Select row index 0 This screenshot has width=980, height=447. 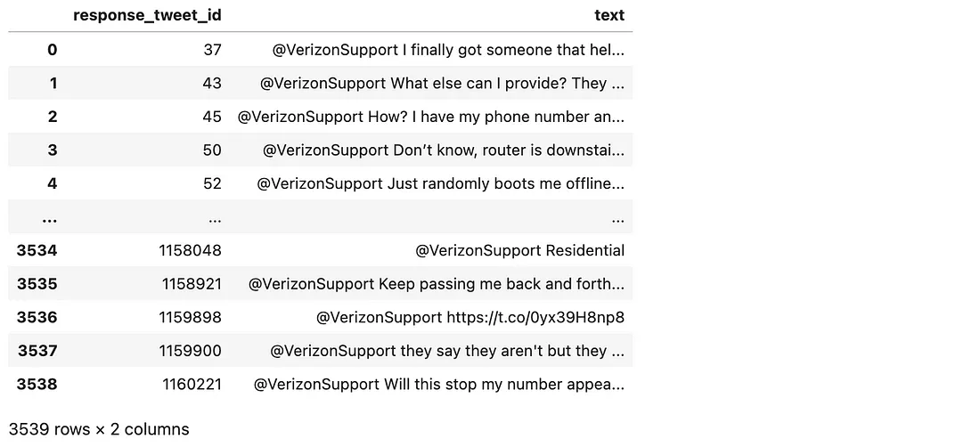click(52, 49)
